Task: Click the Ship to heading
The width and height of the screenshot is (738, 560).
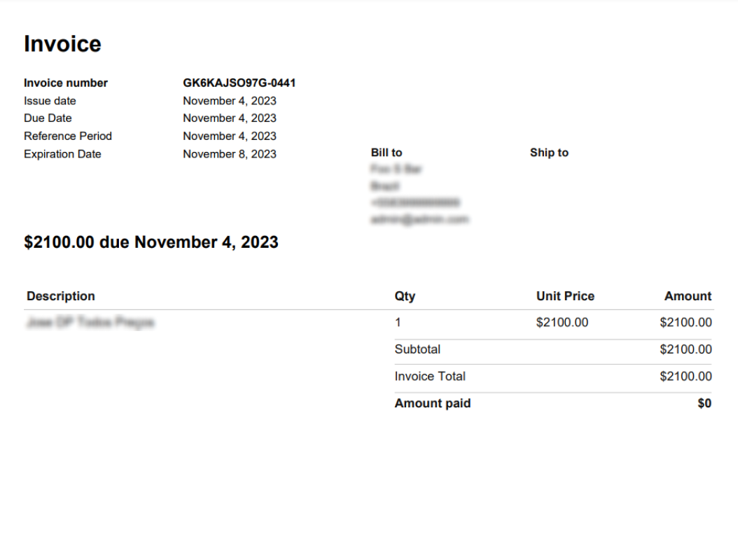Action: coord(549,153)
